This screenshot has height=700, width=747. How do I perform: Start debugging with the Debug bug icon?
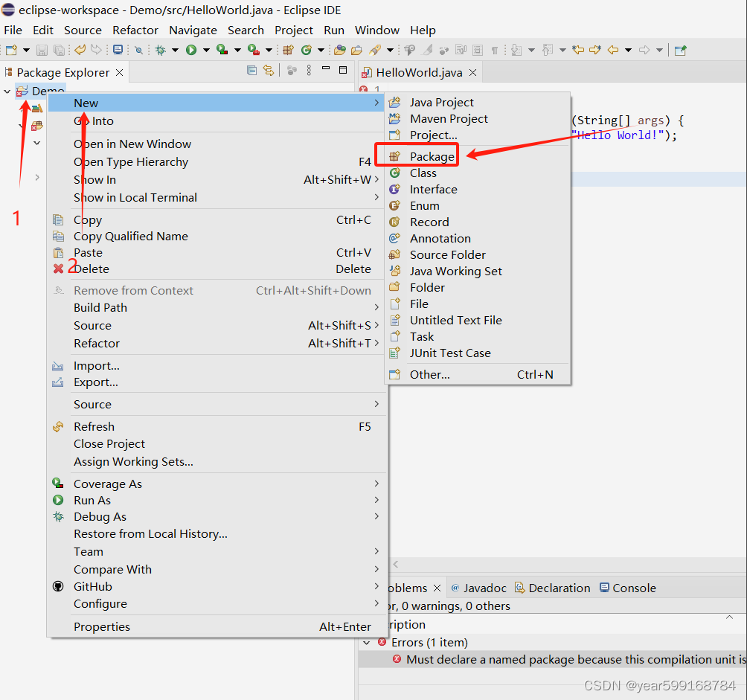click(x=159, y=50)
